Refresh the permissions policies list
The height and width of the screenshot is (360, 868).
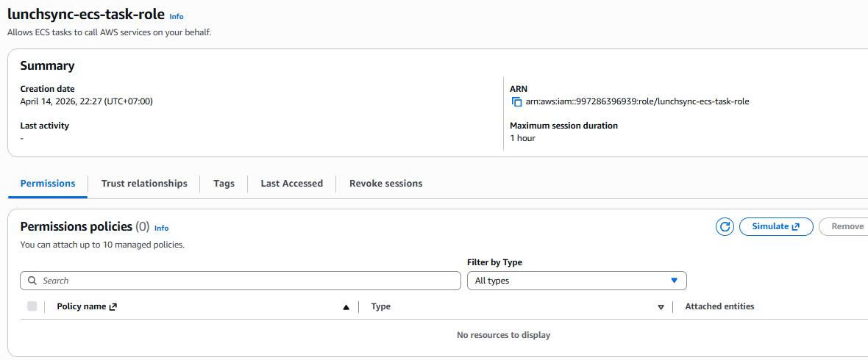[725, 227]
